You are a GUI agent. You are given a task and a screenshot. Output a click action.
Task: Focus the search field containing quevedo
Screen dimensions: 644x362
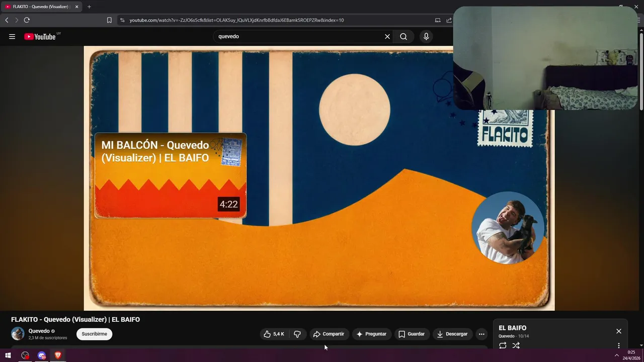click(x=299, y=37)
